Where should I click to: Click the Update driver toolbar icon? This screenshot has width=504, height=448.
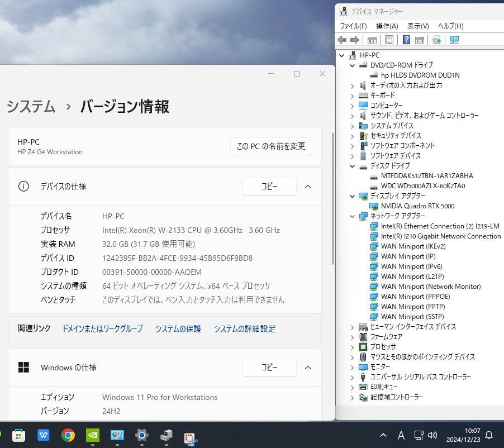click(x=436, y=40)
